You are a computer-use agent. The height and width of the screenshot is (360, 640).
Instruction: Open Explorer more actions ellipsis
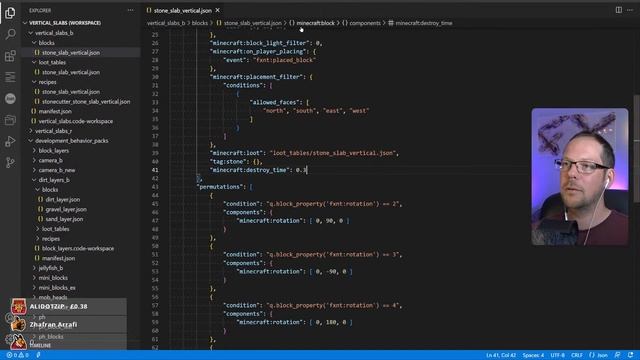pos(131,10)
